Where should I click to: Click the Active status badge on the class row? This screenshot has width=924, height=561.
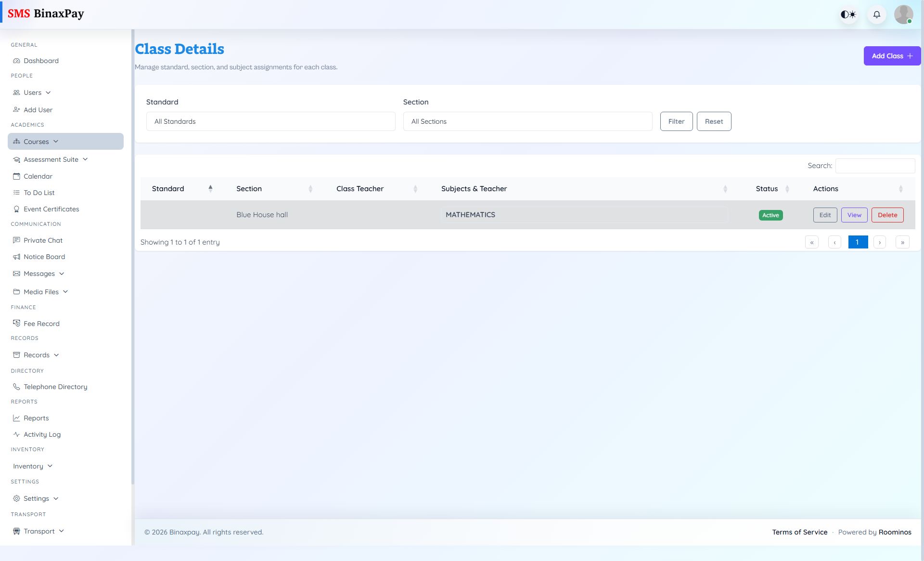coord(770,215)
